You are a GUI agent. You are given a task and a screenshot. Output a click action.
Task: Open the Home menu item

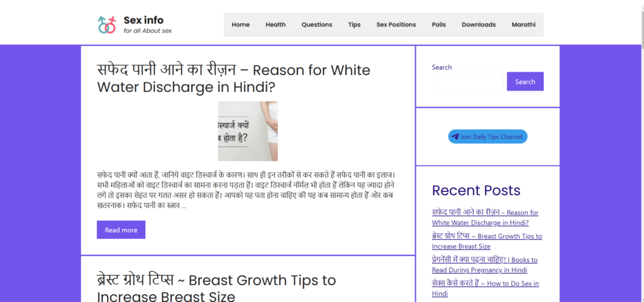pos(240,25)
